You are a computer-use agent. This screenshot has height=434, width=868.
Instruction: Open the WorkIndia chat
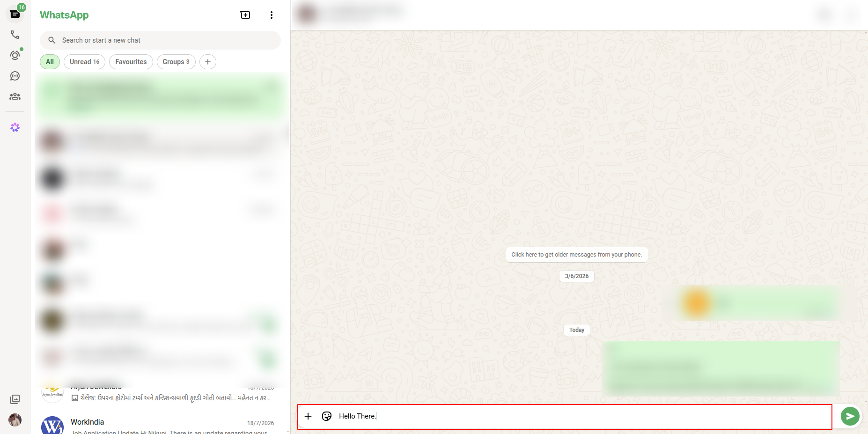(x=160, y=425)
